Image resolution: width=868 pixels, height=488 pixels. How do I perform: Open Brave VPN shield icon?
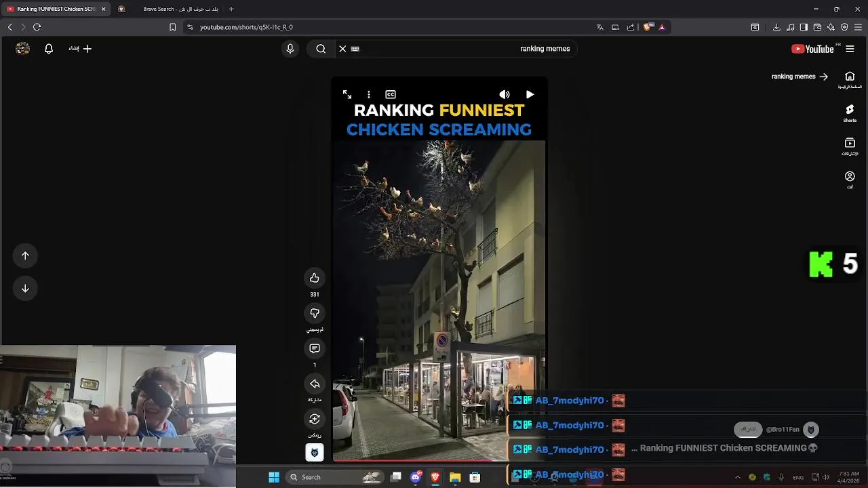[x=844, y=27]
